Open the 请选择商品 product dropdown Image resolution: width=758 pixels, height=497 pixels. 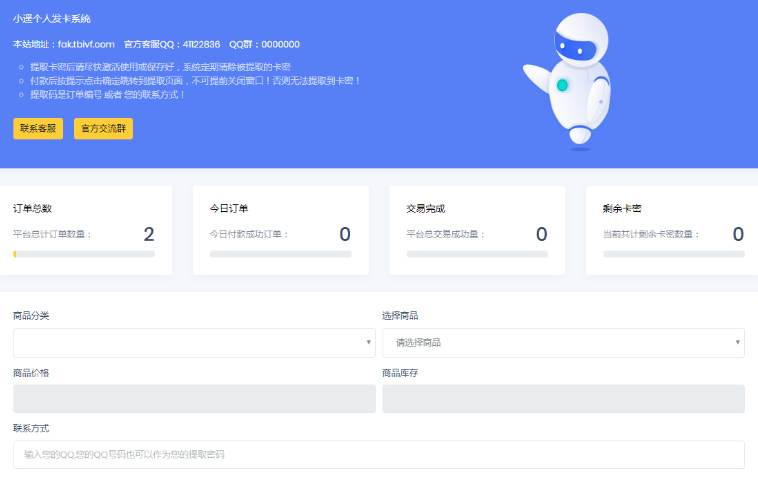pyautogui.click(x=563, y=343)
